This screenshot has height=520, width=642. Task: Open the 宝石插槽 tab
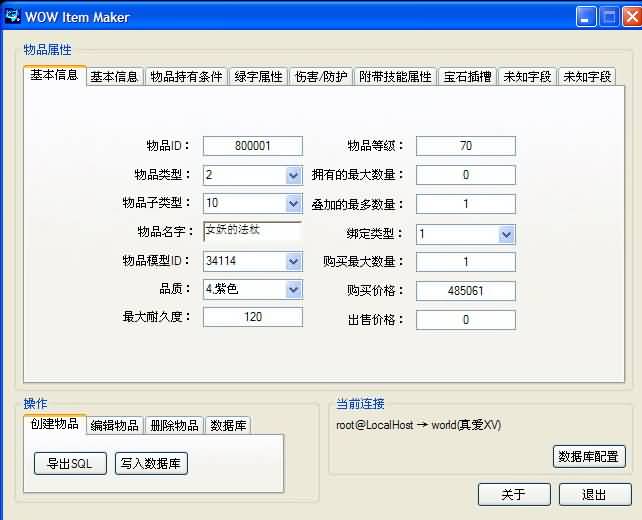(467, 77)
